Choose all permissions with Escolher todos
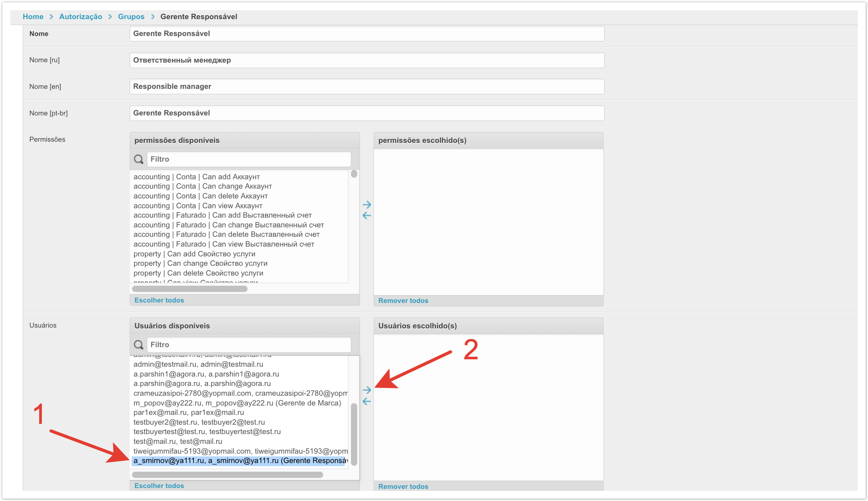Image resolution: width=868 pixels, height=501 pixels. pos(159,300)
